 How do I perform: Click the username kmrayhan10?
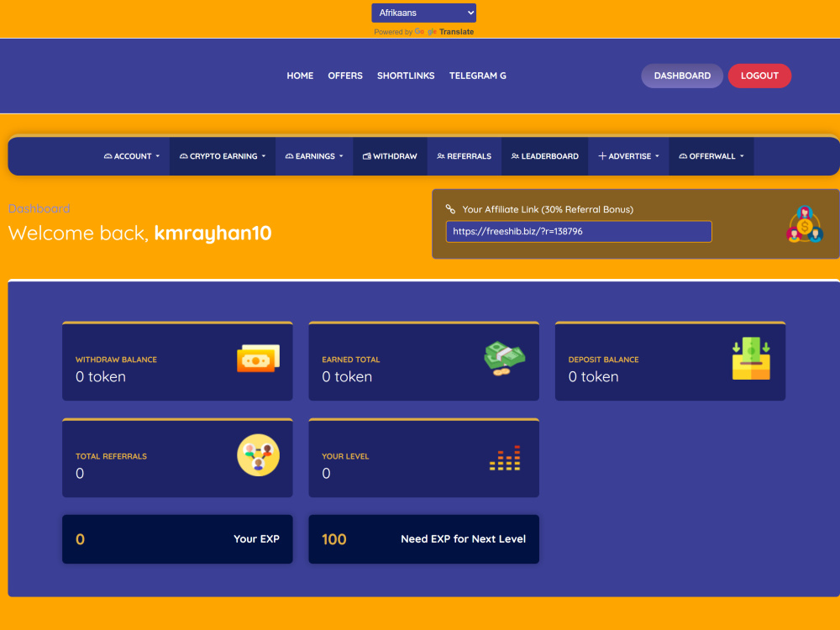tap(213, 233)
